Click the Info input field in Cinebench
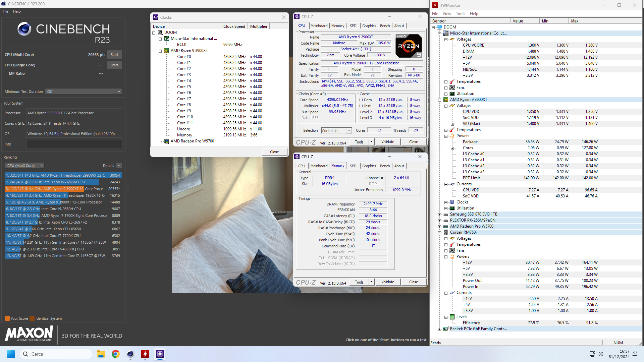This screenshot has height=362, width=644. pos(74,144)
